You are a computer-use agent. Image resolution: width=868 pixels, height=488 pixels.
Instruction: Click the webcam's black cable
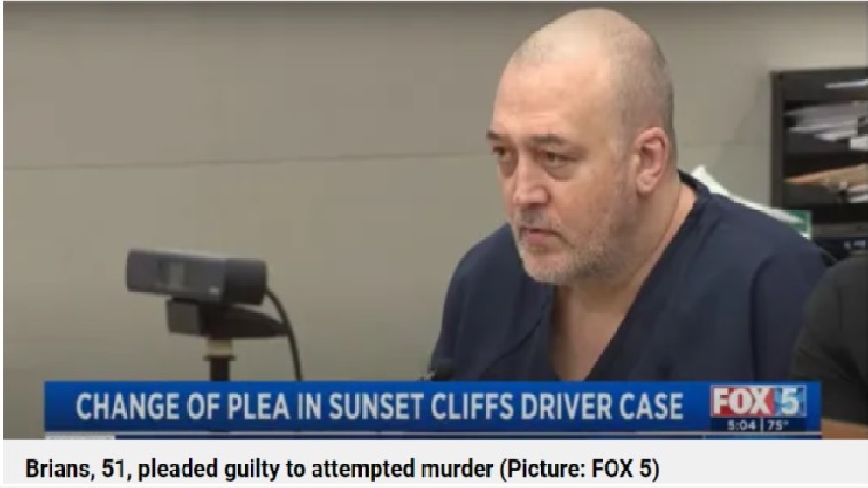coord(286,332)
